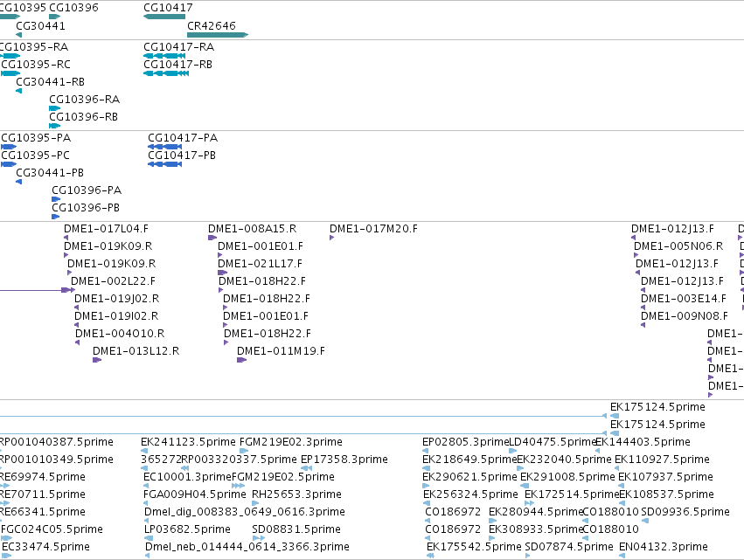Open the Dmel_neb_014444_0614_3366.3prime label
The height and width of the screenshot is (560, 744).
[x=247, y=547]
